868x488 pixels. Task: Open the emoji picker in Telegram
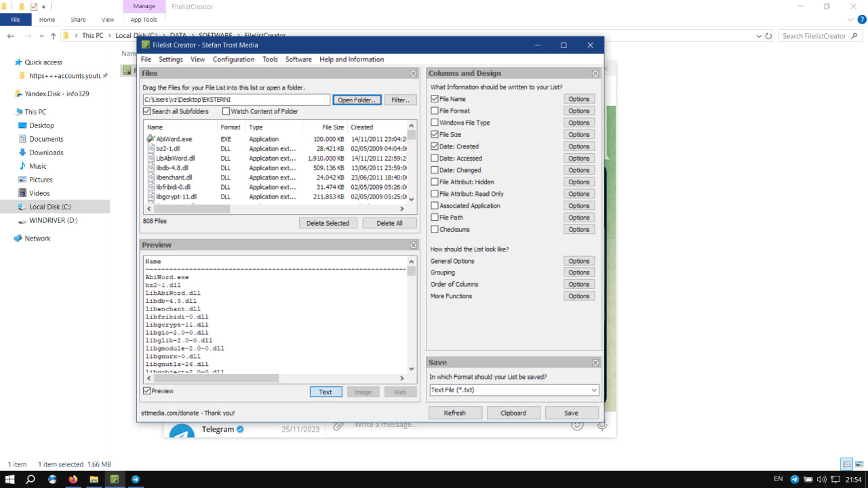[x=577, y=425]
